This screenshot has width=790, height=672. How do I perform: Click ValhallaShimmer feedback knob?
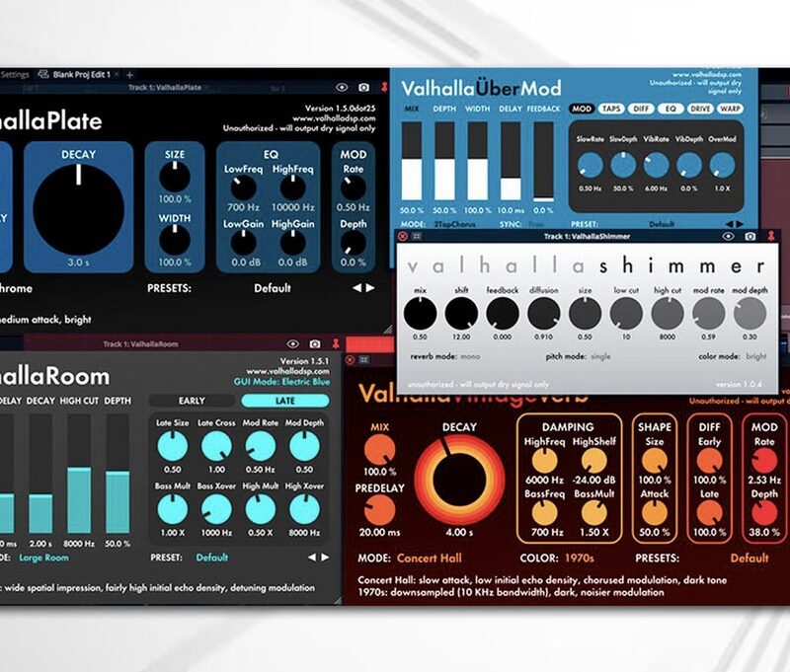coord(503,313)
